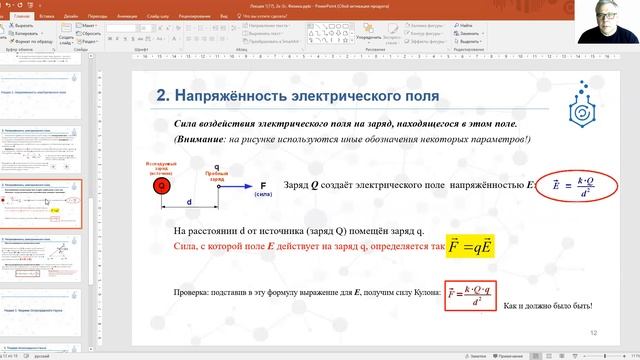Click Reading view icon in status bar
The height and width of the screenshot is (360, 640).
click(x=562, y=356)
